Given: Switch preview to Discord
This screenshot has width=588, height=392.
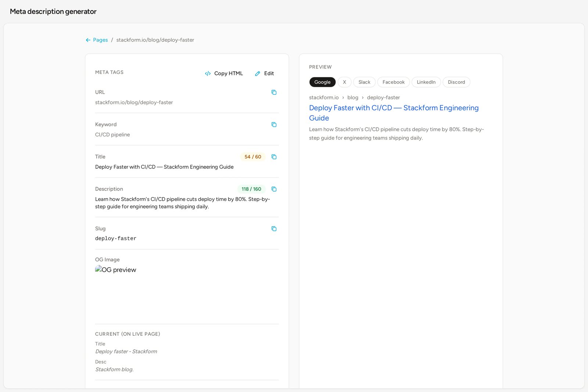Looking at the screenshot, I should click(456, 82).
